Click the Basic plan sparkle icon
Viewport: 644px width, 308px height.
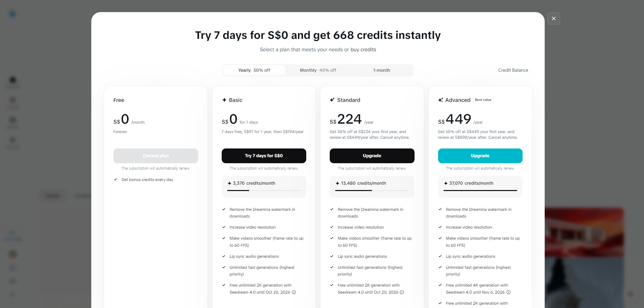pos(224,100)
